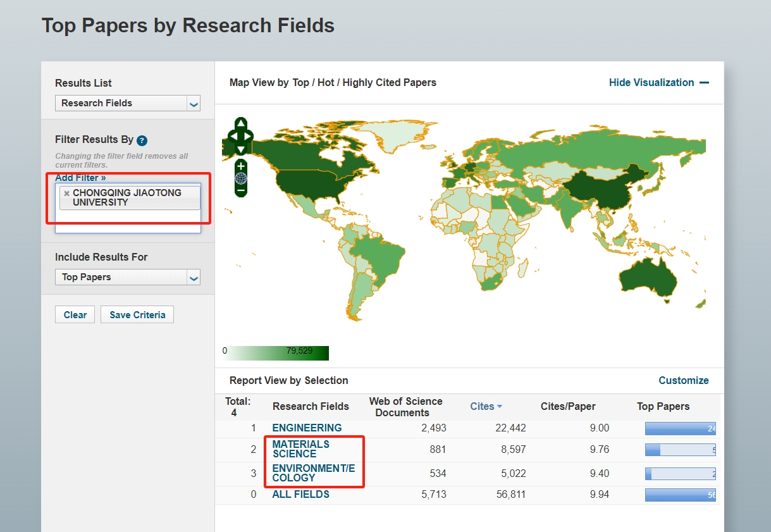The height and width of the screenshot is (532, 771).
Task: Click the Add Filter link
Action: point(80,178)
